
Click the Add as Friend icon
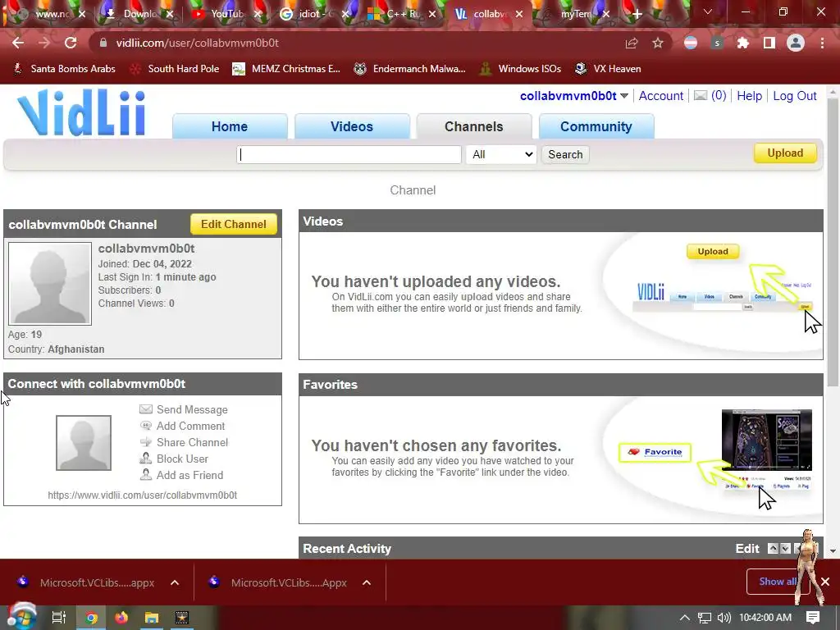tap(145, 475)
